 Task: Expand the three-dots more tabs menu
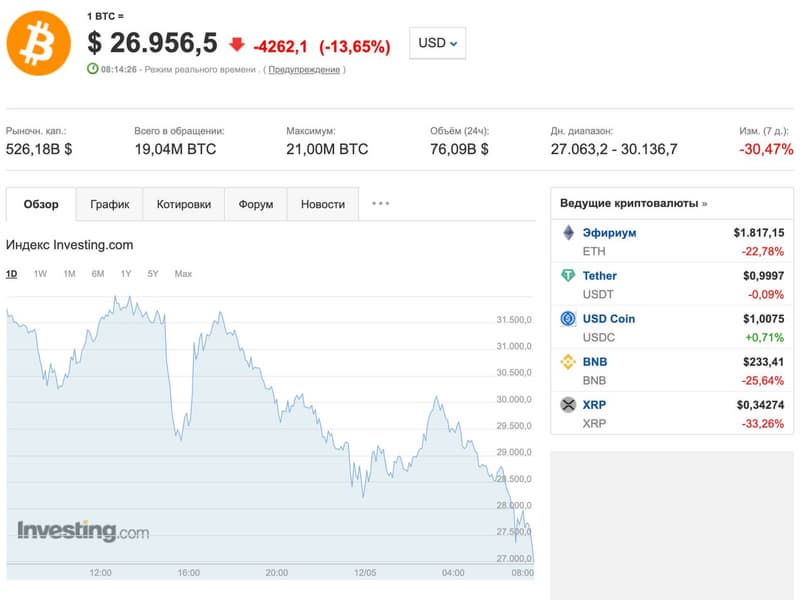380,204
